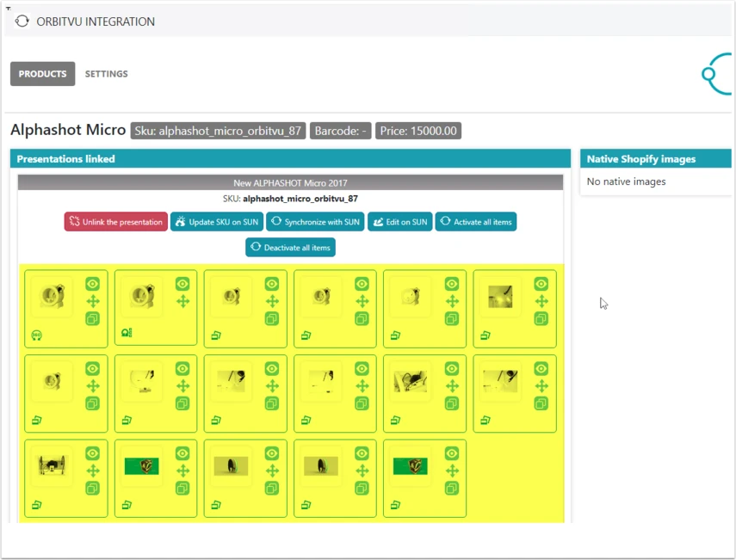
Task: Click the move icon on the last card in the second row
Action: (x=541, y=386)
